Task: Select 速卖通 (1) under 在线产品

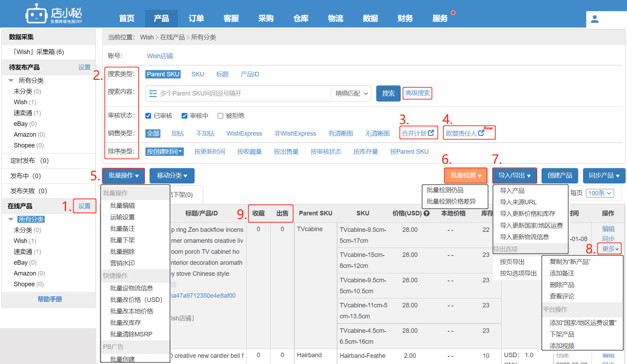Action: (27, 252)
